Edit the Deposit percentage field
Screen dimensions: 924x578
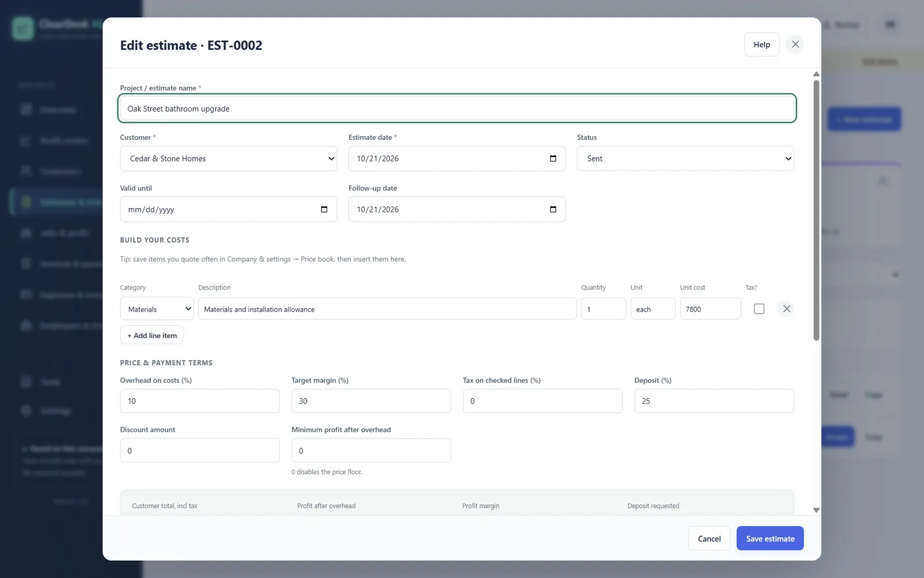[x=714, y=401]
